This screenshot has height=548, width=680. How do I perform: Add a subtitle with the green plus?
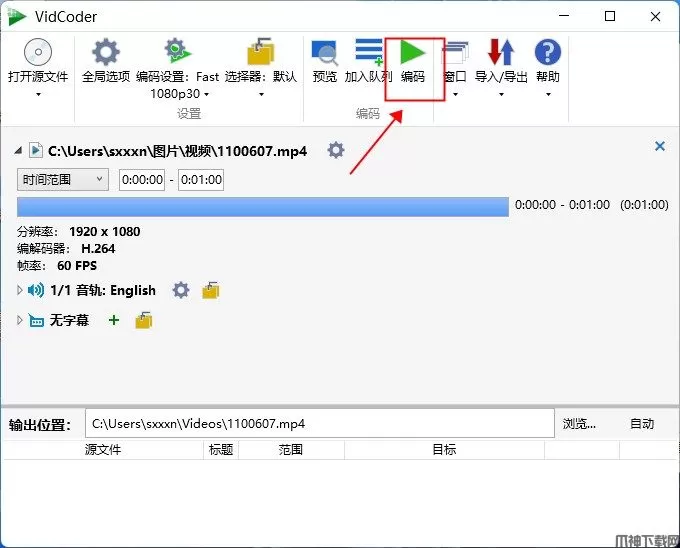(114, 320)
